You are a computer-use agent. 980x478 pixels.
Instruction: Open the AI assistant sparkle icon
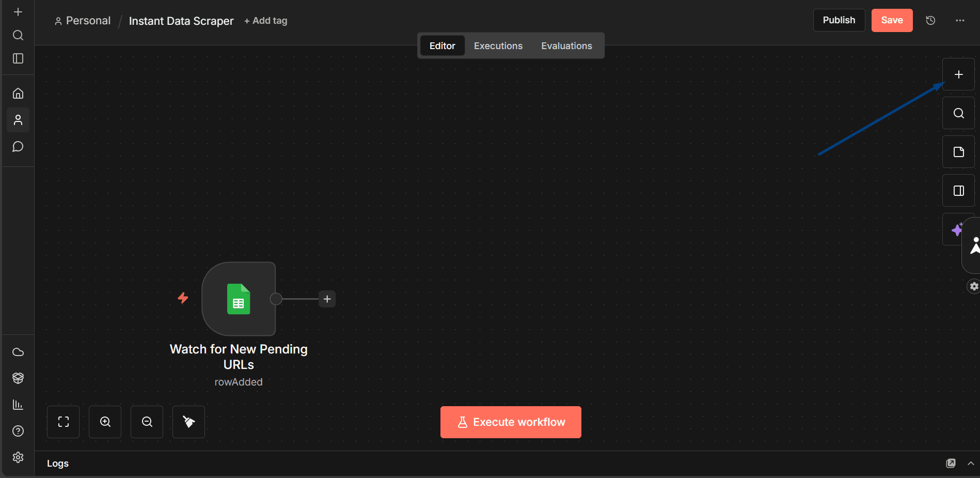tap(956, 229)
